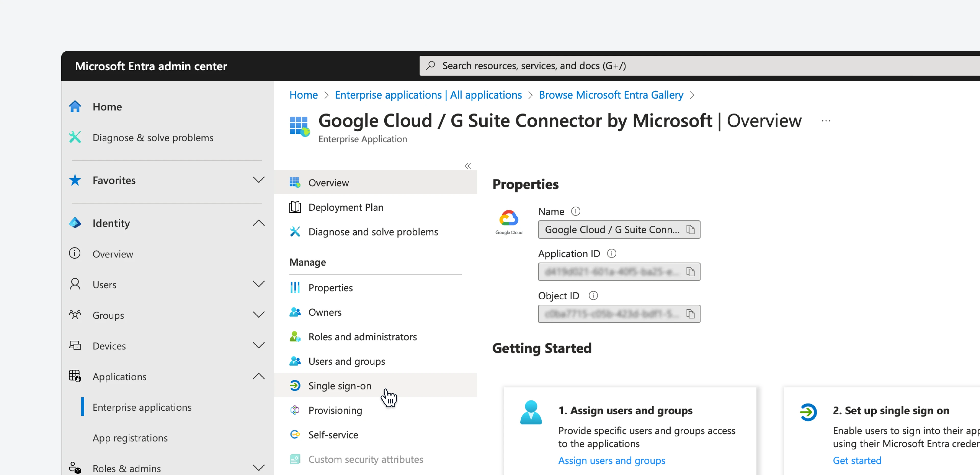Click the Diagnose & solve problems wrench icon
Screen dimensions: 980x475
point(75,137)
